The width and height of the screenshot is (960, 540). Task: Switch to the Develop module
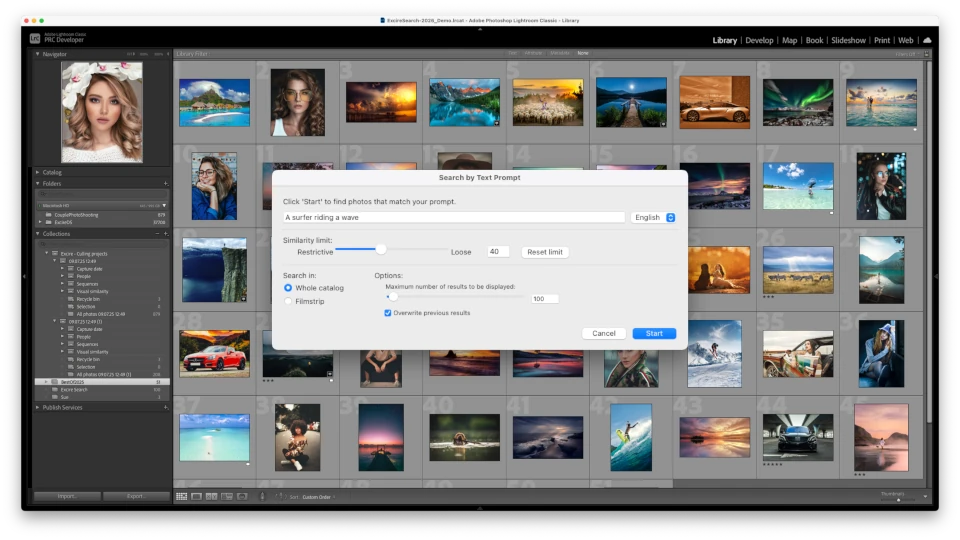point(759,40)
